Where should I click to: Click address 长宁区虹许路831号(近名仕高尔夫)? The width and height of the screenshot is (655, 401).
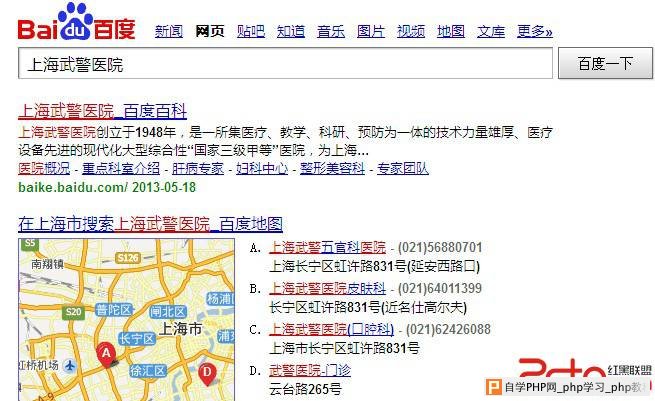(x=368, y=307)
